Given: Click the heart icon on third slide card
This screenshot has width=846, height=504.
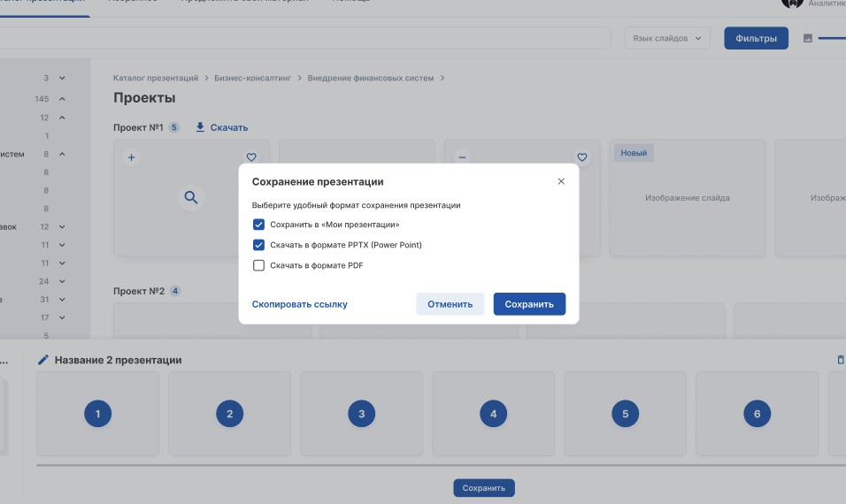Looking at the screenshot, I should pyautogui.click(x=581, y=157).
